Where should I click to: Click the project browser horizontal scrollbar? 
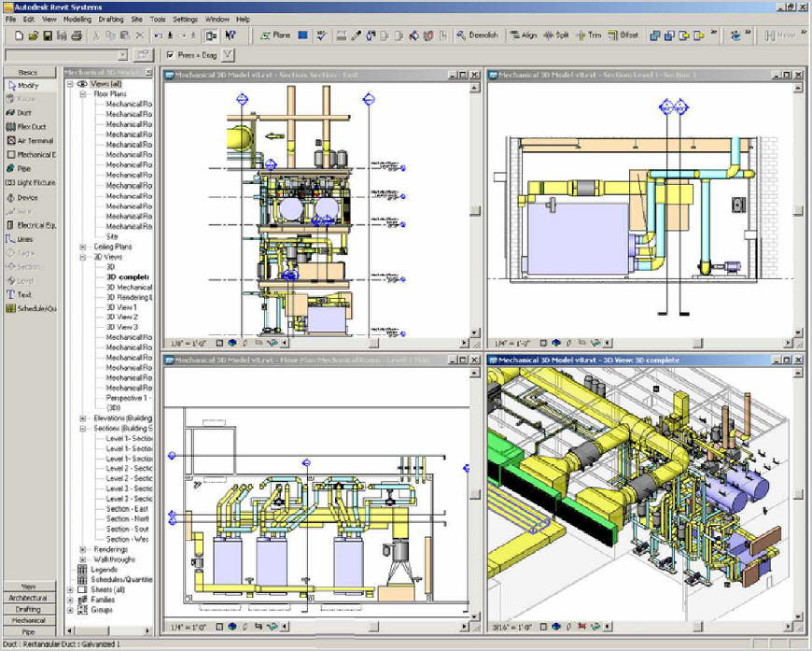[109, 630]
